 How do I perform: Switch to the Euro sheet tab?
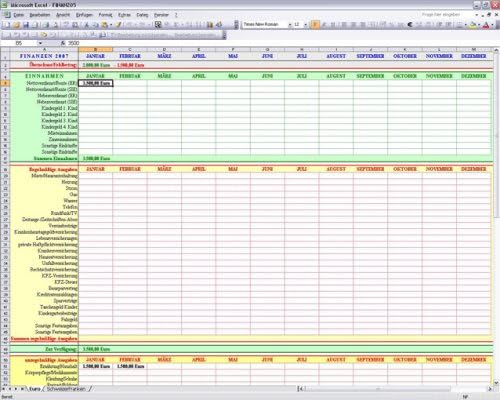click(34, 389)
